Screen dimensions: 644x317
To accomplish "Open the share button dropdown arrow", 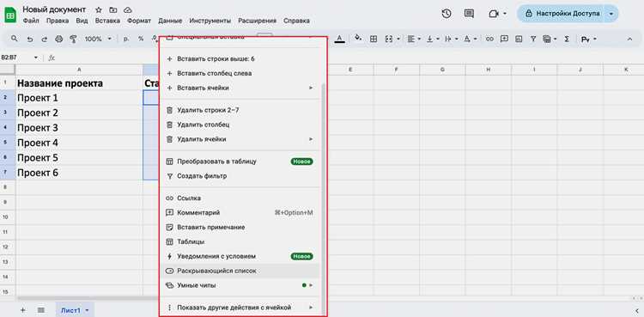I will (x=612, y=14).
